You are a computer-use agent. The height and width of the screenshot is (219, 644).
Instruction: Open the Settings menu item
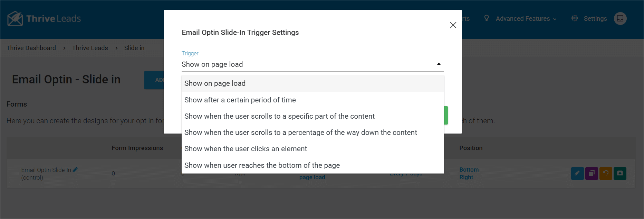(595, 18)
